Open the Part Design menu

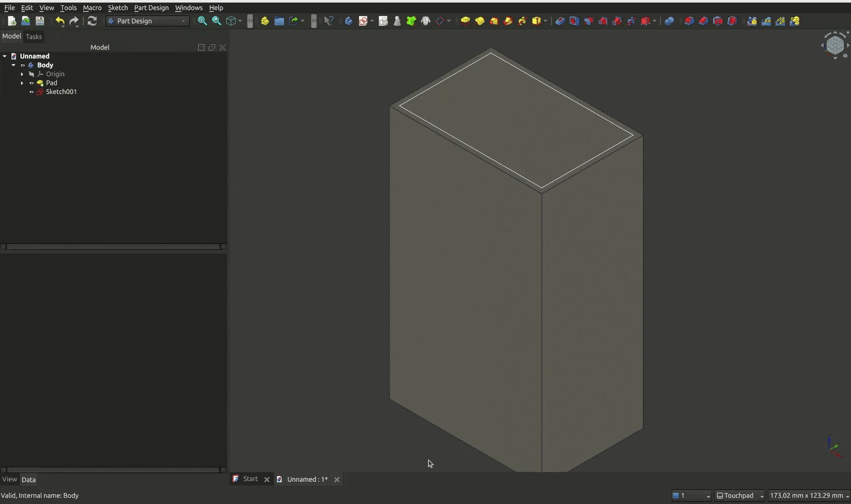coord(151,8)
